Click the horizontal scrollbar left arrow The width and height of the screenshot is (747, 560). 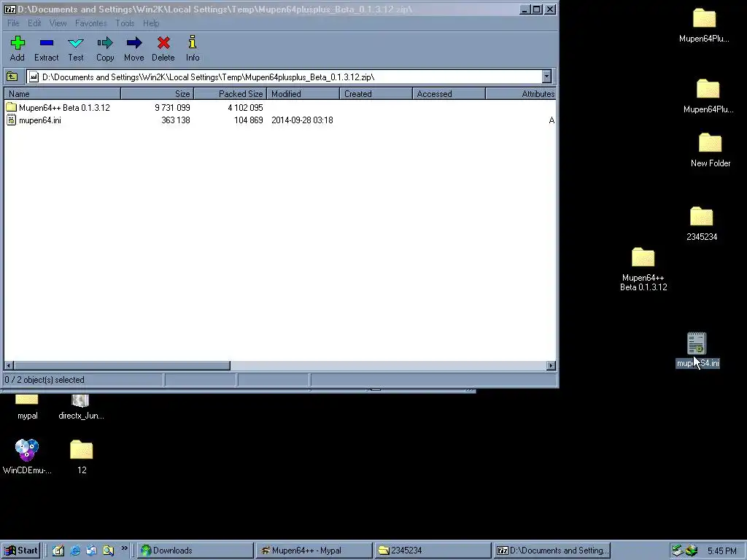9,365
